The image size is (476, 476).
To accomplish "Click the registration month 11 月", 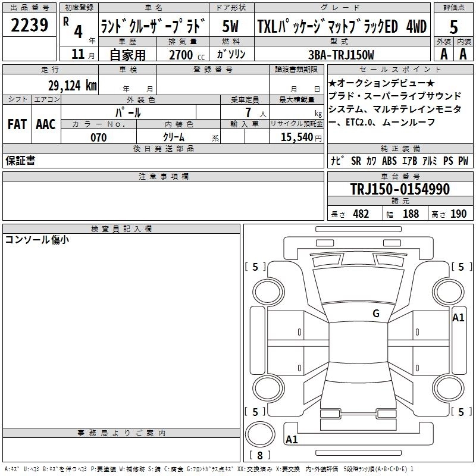I will click(x=83, y=54).
